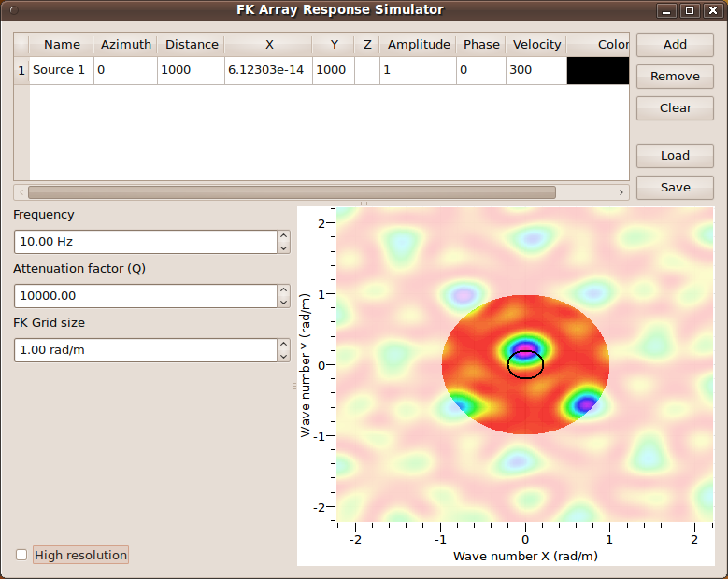
Task: Increase Frequency with up arrow
Action: [284, 236]
